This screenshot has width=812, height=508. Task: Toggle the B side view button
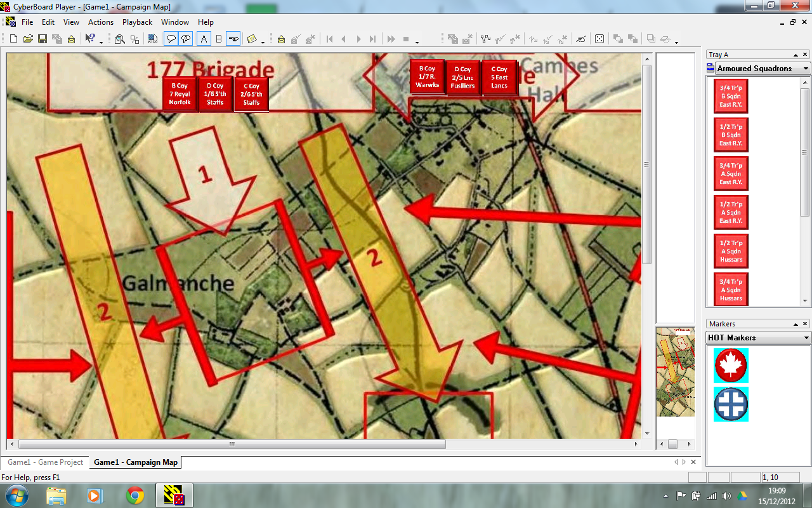click(219, 39)
